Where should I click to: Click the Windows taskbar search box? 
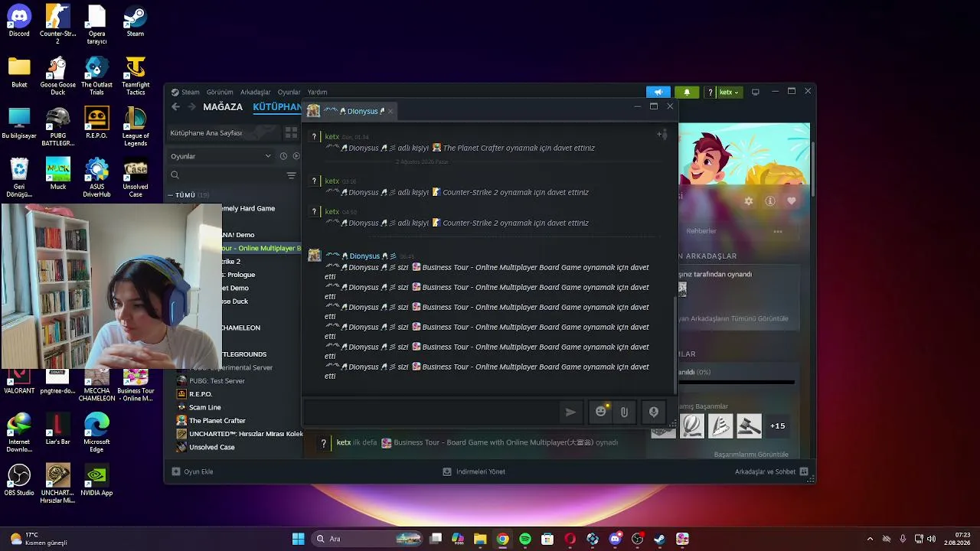[x=368, y=540]
